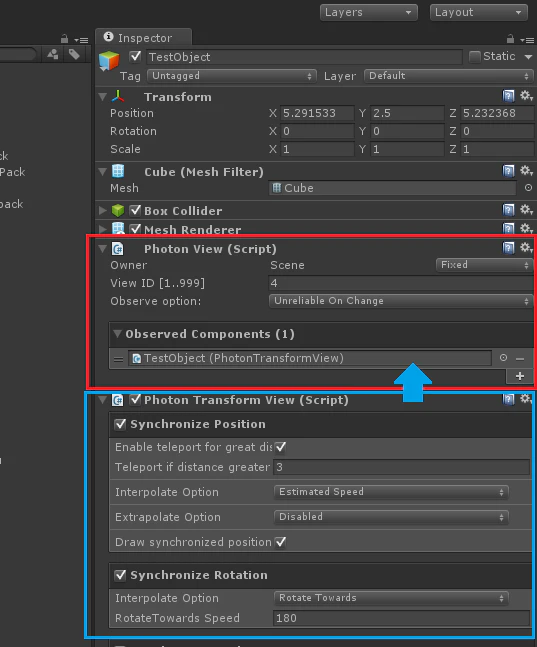Click Rotation X value field
This screenshot has width=537, height=647.
tap(317, 131)
